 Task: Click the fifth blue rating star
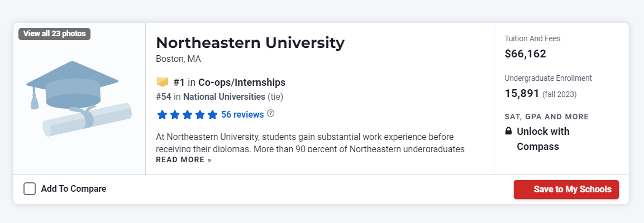coord(212,114)
